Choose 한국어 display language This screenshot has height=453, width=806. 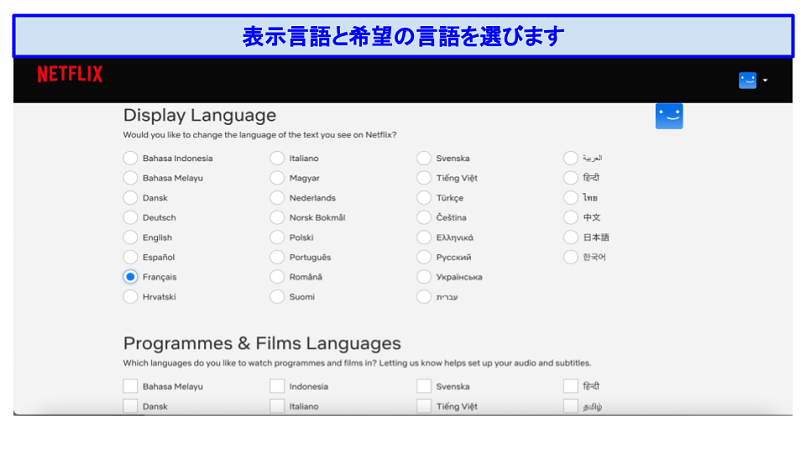pos(571,257)
